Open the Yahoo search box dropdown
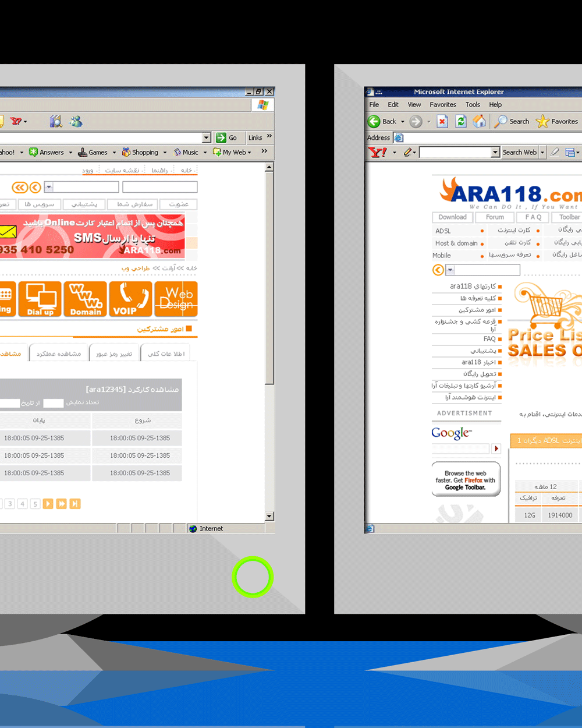 tap(495, 152)
